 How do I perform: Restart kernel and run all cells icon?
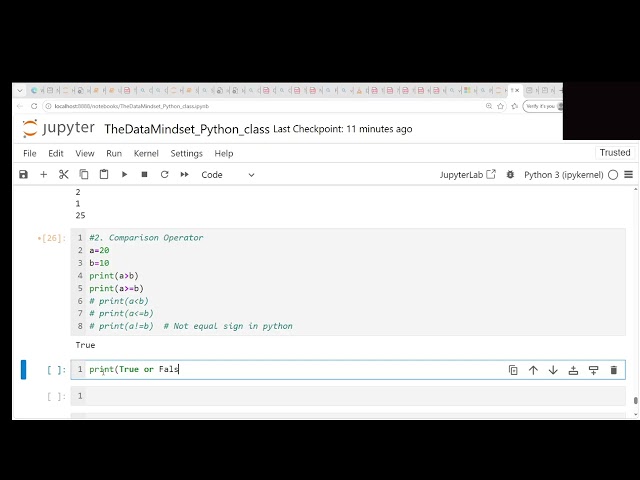(184, 175)
